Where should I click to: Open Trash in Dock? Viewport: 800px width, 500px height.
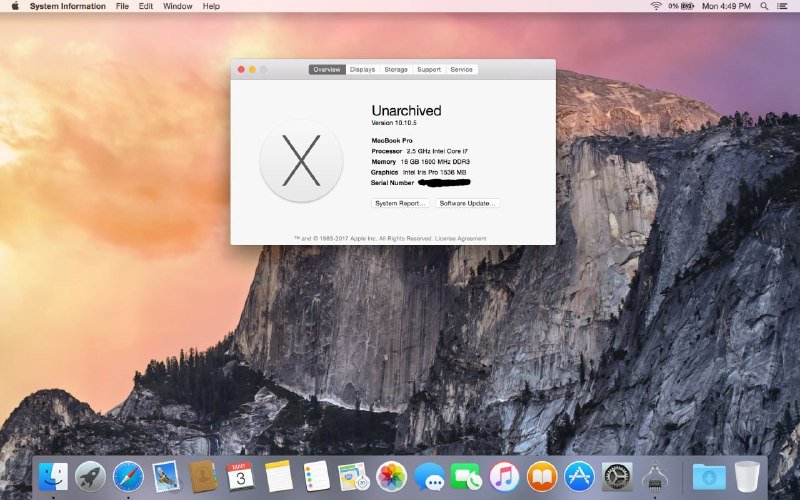[x=747, y=477]
